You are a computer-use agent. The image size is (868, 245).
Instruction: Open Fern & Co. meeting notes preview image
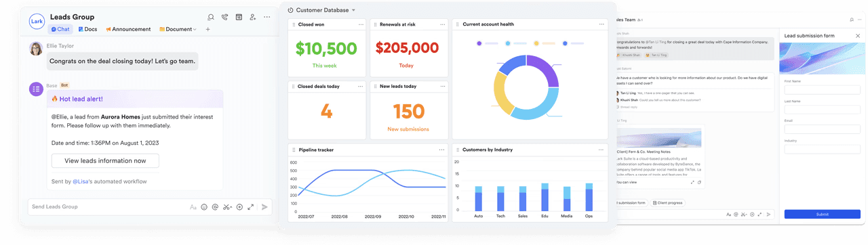[658, 138]
